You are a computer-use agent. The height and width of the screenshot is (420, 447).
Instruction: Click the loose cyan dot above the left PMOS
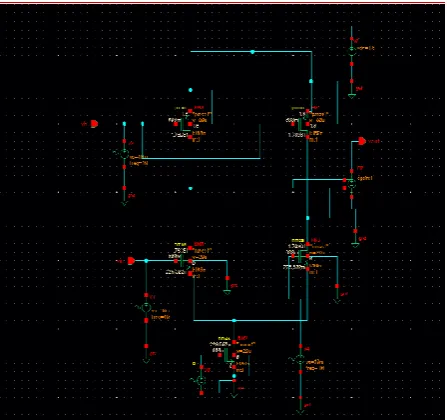point(190,90)
